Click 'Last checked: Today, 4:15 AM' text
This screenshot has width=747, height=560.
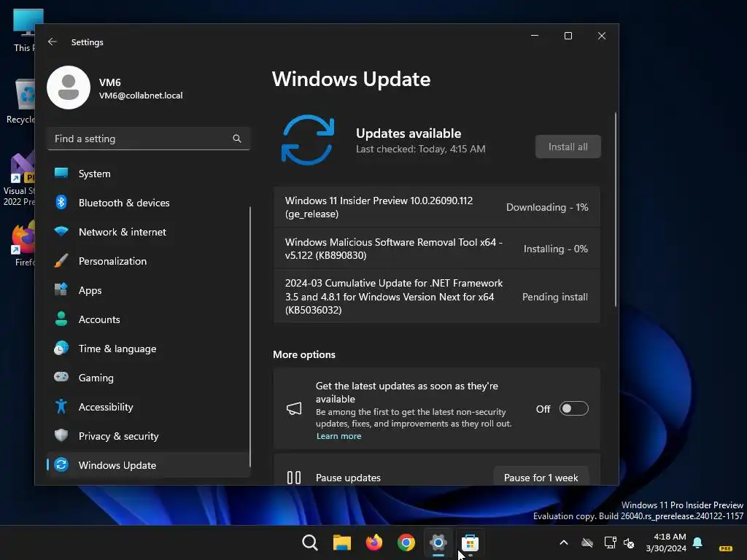coord(421,149)
